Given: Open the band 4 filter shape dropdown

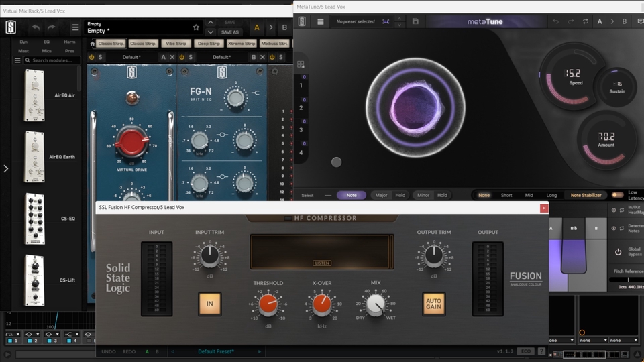Looking at the screenshot, I should [x=72, y=334].
